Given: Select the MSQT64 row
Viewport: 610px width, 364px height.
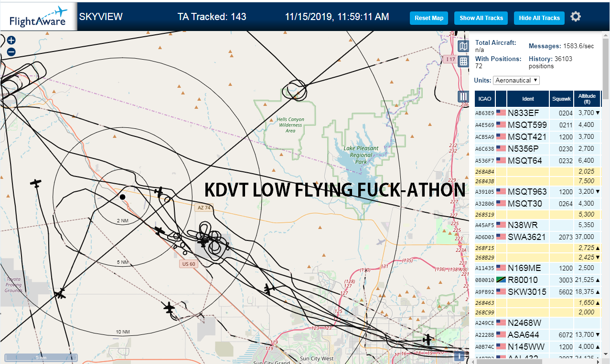Looking at the screenshot, I should [x=538, y=161].
